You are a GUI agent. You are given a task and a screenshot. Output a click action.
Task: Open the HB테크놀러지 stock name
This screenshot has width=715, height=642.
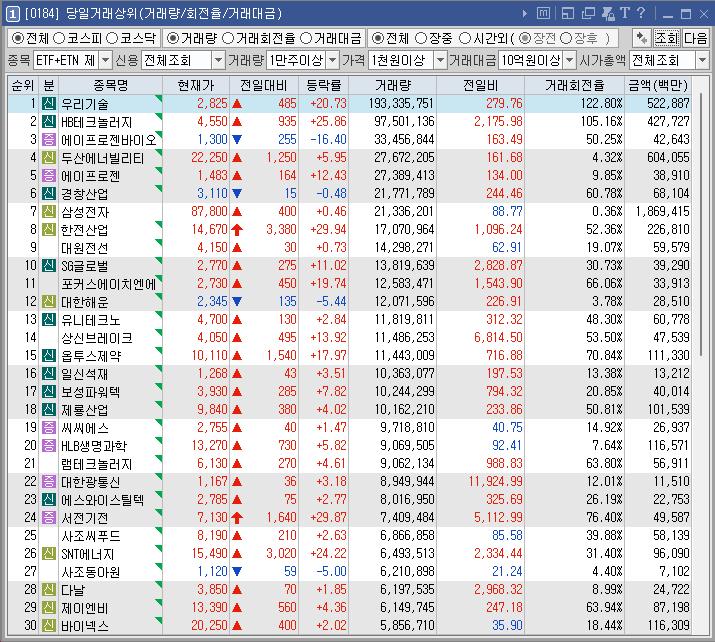[x=96, y=122]
